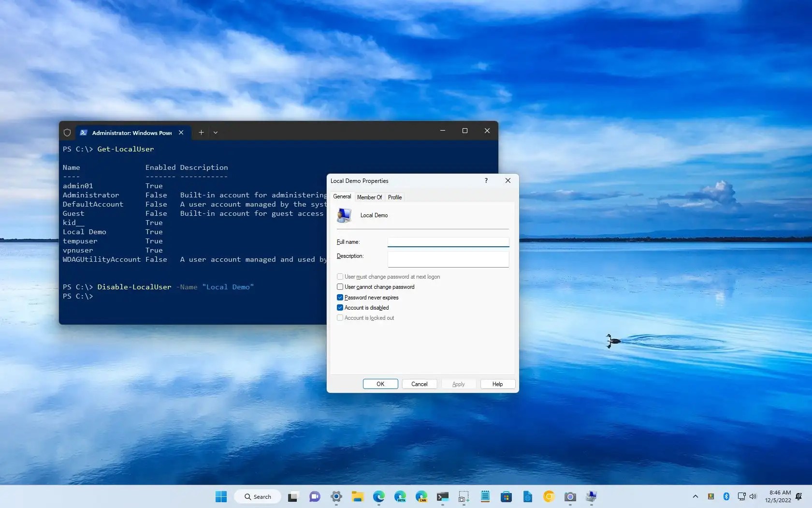Switch to the Profile tab
This screenshot has height=508, width=812.
point(394,197)
